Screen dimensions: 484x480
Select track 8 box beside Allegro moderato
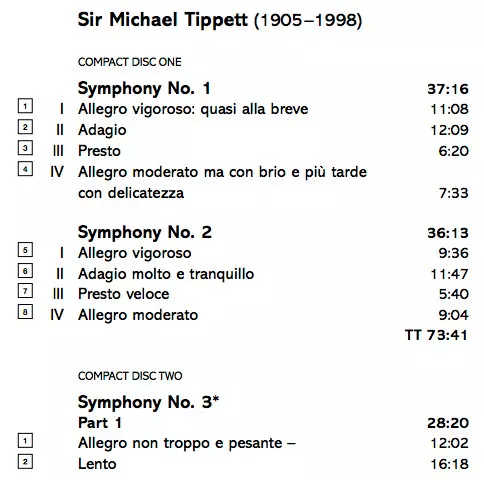coord(25,312)
